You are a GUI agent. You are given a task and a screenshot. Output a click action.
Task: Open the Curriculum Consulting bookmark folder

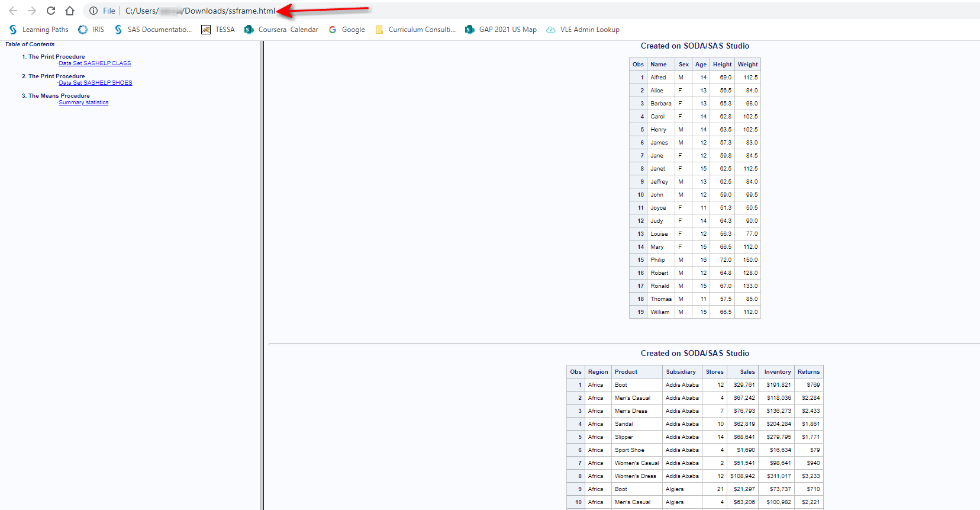[415, 30]
